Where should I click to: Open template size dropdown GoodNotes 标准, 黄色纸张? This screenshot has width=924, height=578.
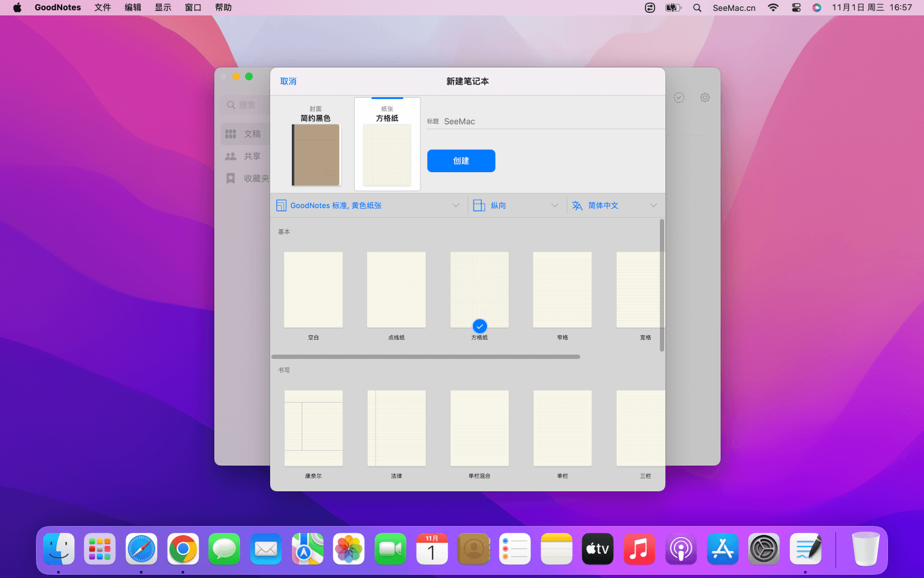click(368, 206)
